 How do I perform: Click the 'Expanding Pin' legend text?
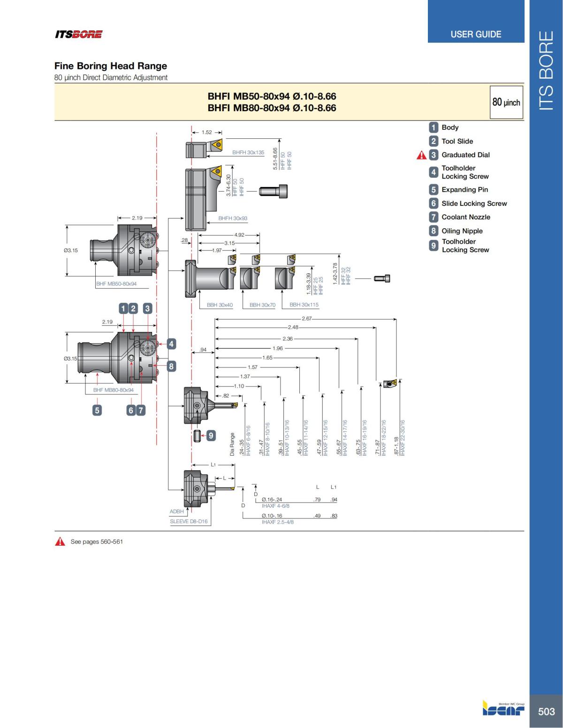(x=465, y=190)
